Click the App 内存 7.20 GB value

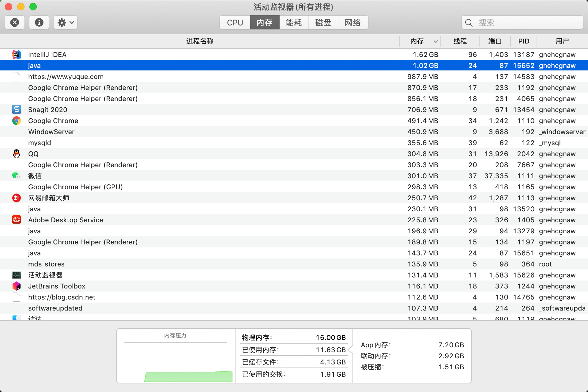coord(451,345)
